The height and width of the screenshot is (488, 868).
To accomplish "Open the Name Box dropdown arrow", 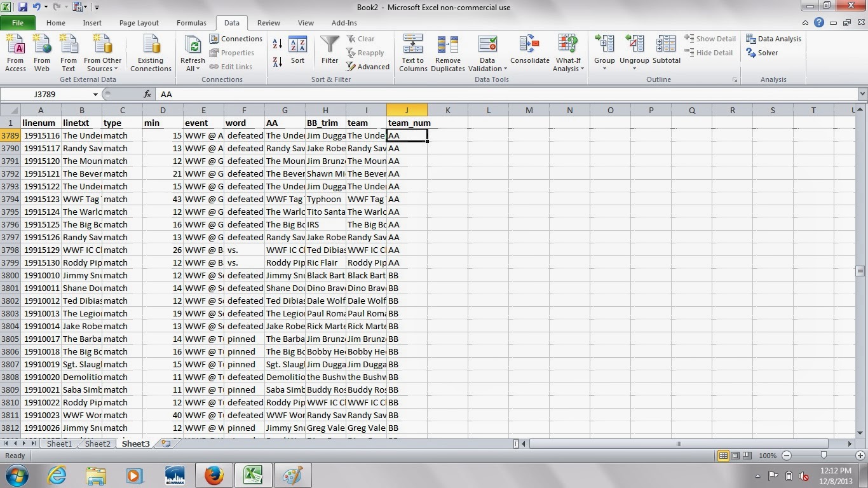I will pos(95,94).
